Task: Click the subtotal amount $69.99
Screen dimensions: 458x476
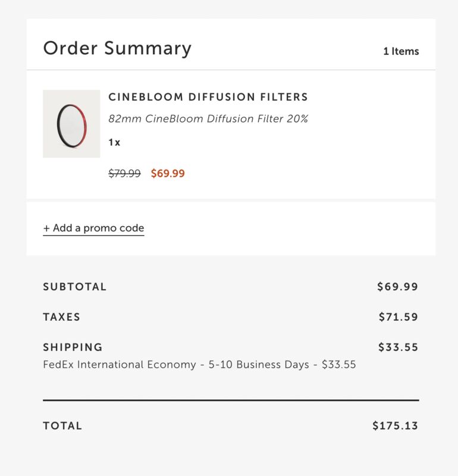Action: point(397,287)
